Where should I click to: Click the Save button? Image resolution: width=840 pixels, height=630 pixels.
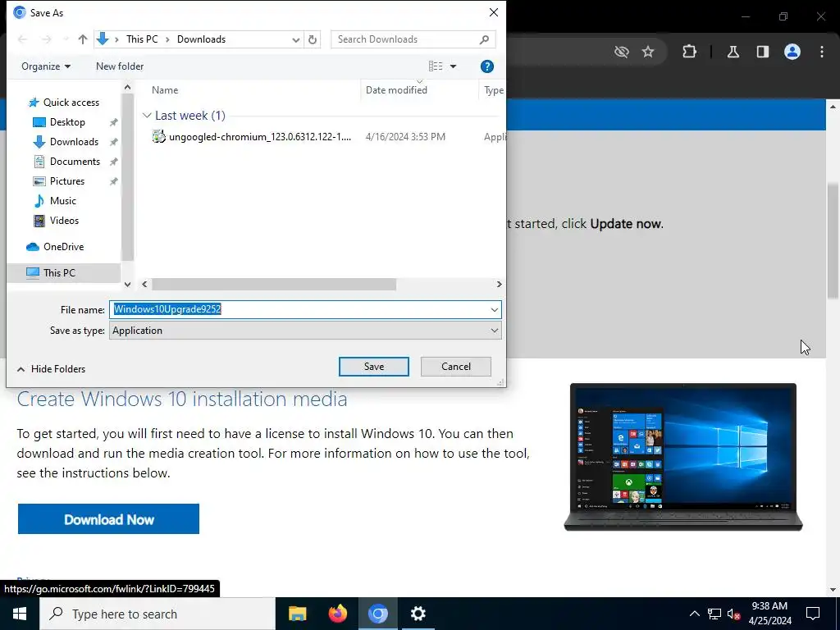[x=374, y=367]
